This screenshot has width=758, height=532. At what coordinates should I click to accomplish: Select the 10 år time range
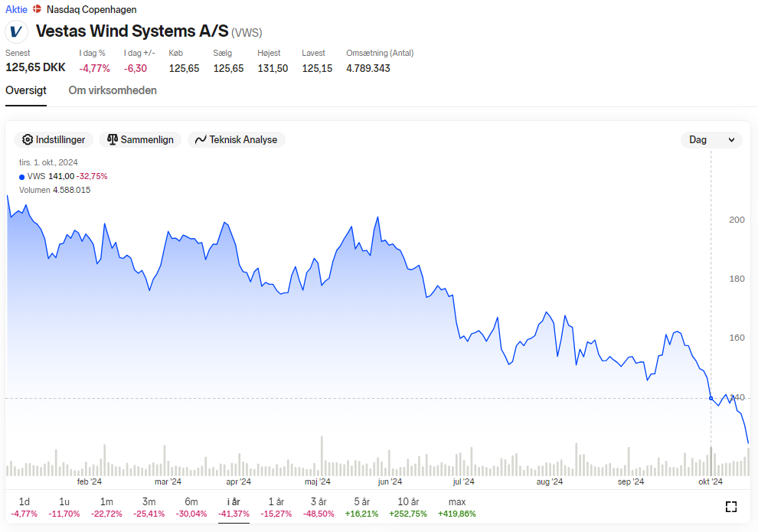pyautogui.click(x=408, y=508)
